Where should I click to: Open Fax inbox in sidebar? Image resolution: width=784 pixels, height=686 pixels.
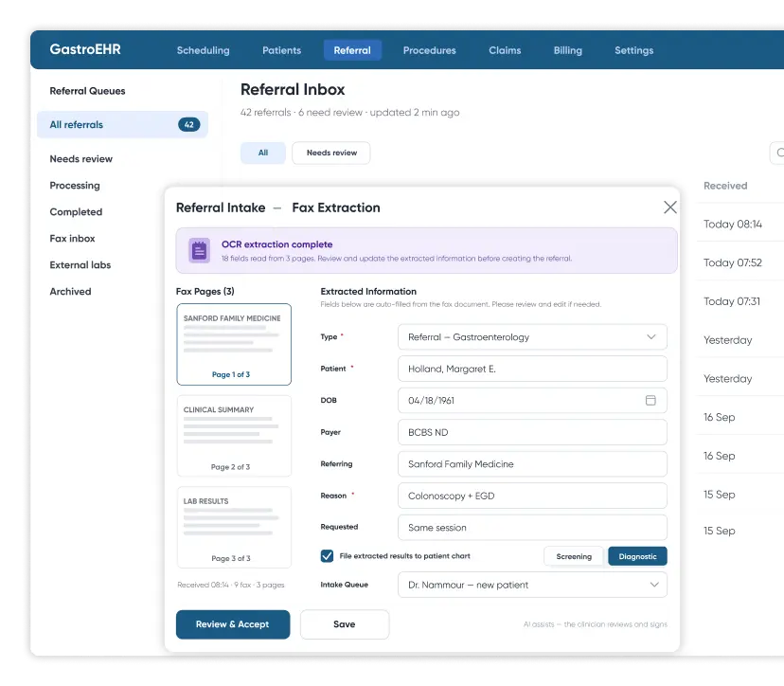pyautogui.click(x=73, y=238)
